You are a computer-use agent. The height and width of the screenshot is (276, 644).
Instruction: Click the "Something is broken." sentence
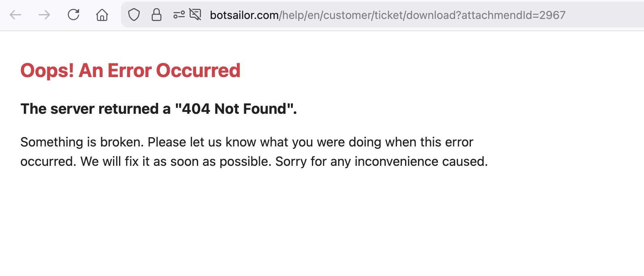pyautogui.click(x=82, y=142)
